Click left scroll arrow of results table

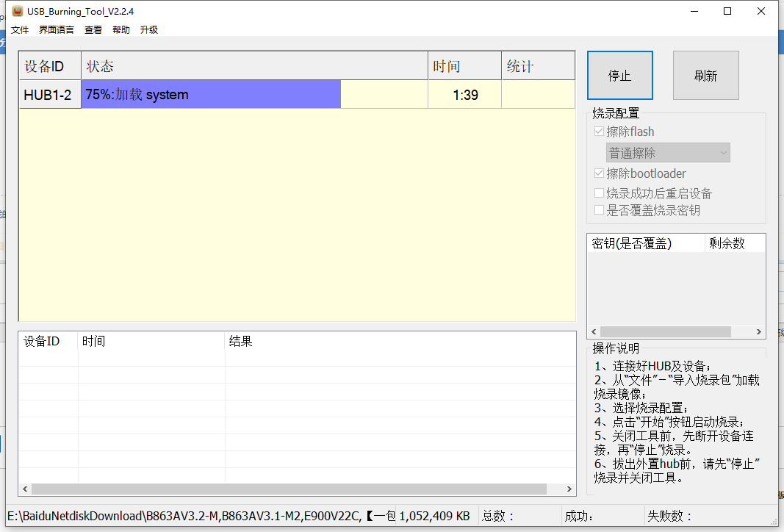tap(25, 489)
